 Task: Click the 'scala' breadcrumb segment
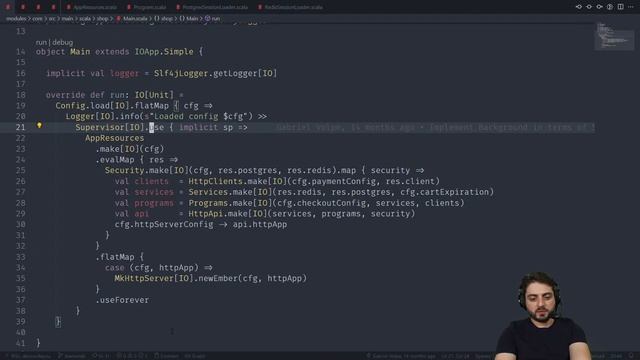[x=85, y=18]
